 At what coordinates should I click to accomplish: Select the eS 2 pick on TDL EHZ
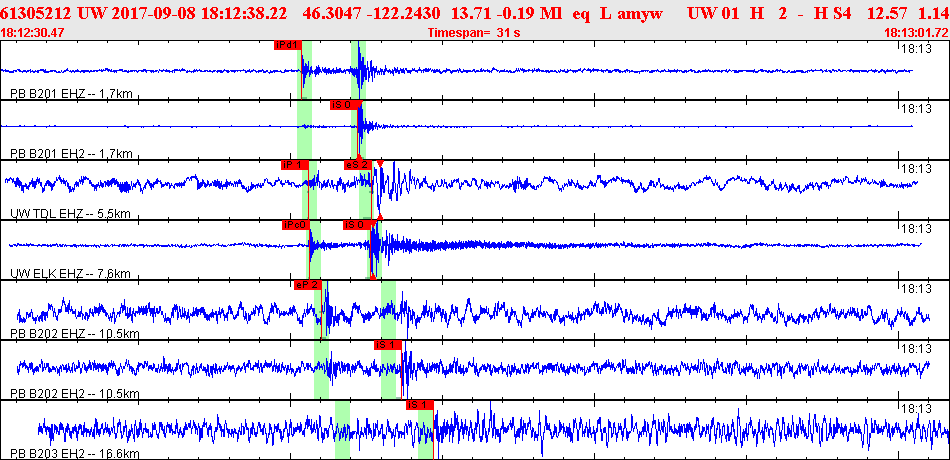coord(358,165)
